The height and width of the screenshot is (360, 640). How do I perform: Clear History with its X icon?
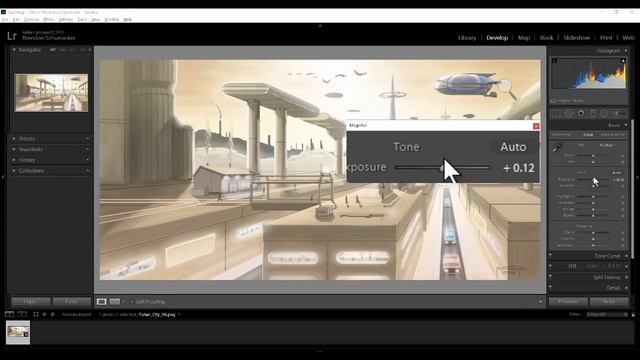pyautogui.click(x=87, y=160)
